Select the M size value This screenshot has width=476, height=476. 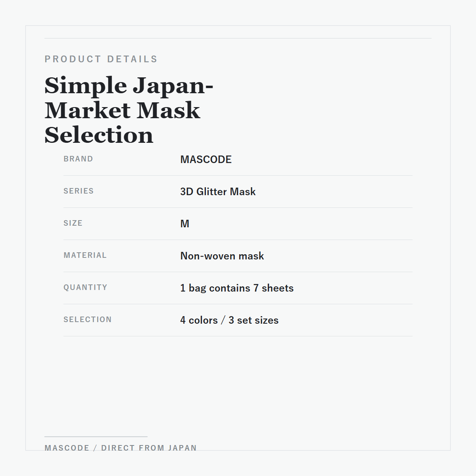[x=185, y=224]
